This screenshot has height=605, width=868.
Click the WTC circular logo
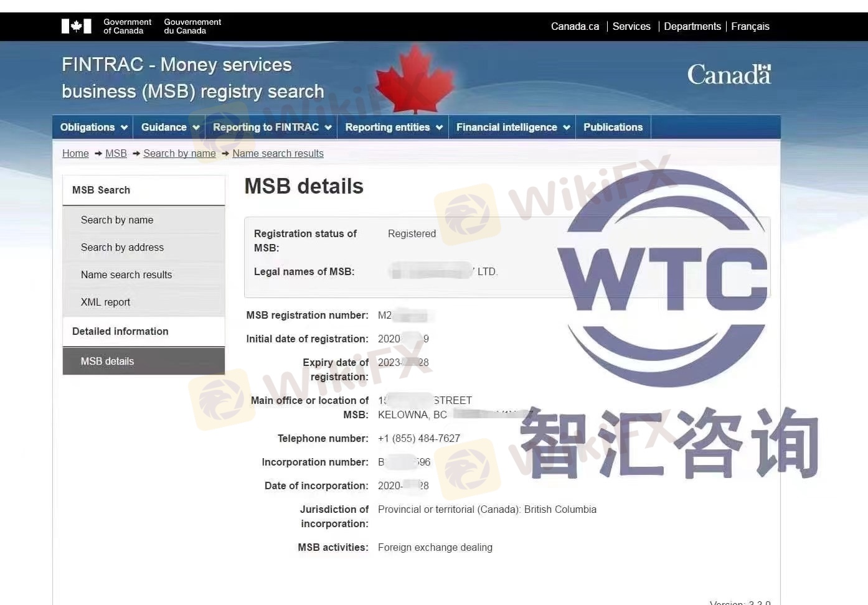point(664,277)
